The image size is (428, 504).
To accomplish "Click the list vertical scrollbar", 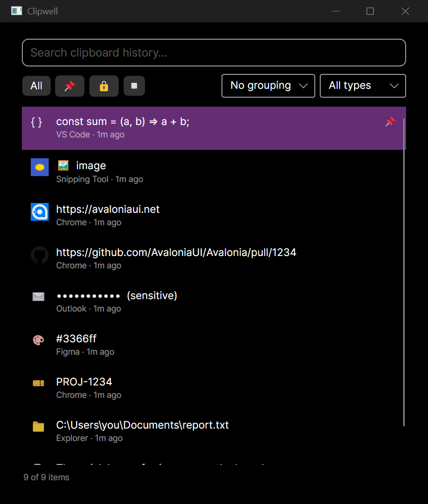I will (404, 272).
